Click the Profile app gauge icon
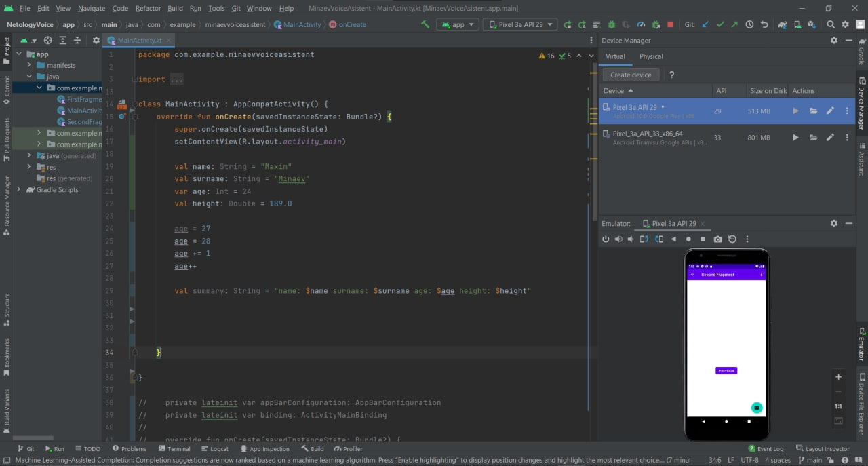Screen dimensions: 868x466 [x=642, y=24]
